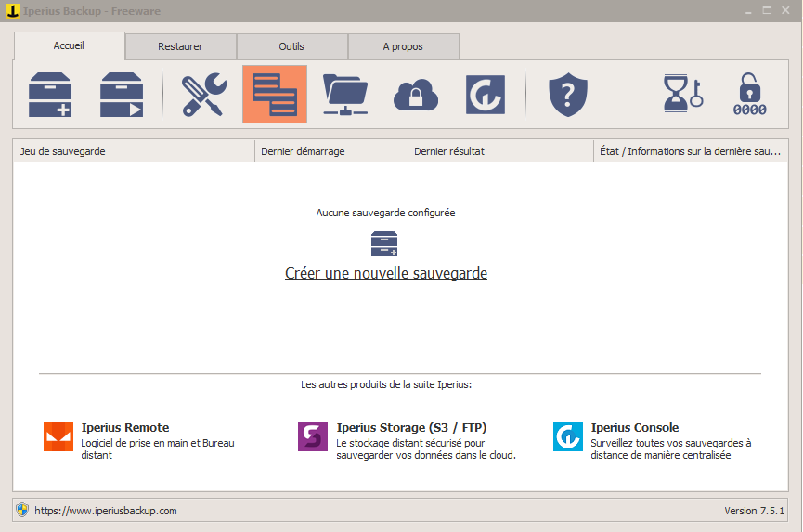
Task: Open the https://www.iperiusbackup.com link
Action: pyautogui.click(x=106, y=511)
